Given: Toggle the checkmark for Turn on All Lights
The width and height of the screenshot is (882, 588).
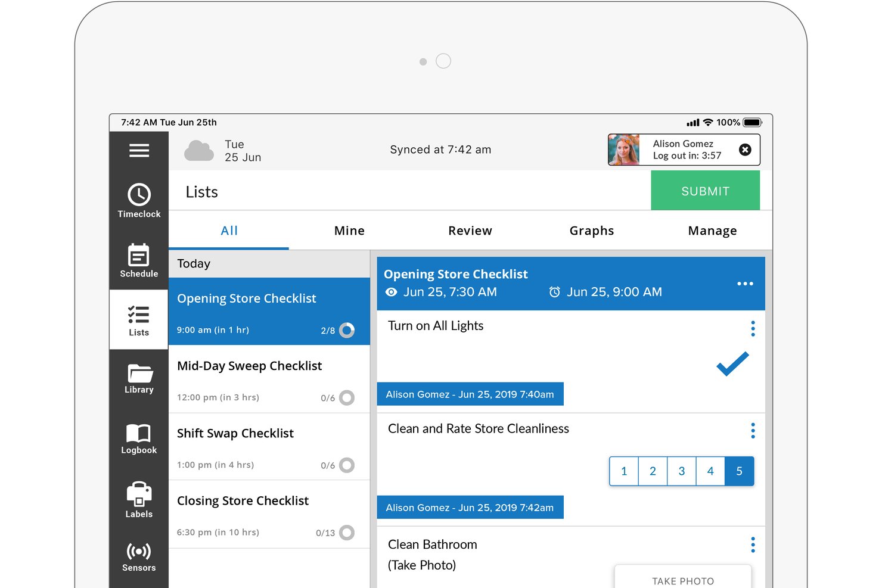Looking at the screenshot, I should click(732, 364).
